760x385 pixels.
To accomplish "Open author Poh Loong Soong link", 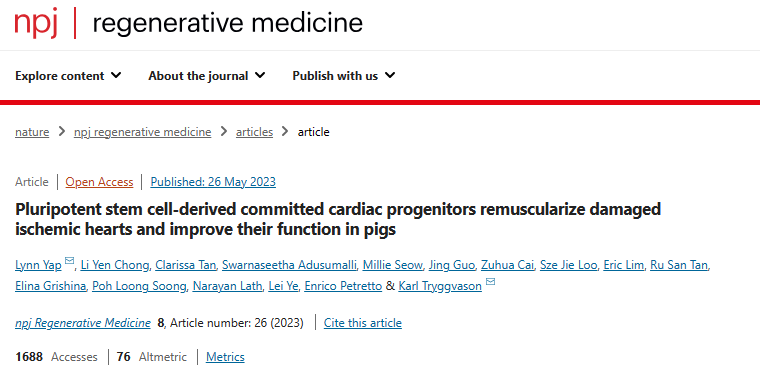I will point(139,286).
